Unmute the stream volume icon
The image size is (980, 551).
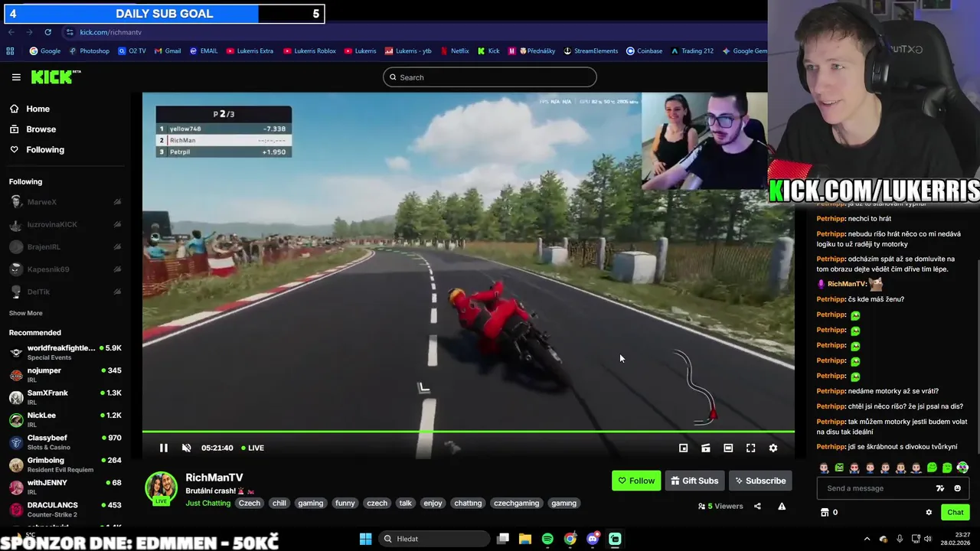186,448
